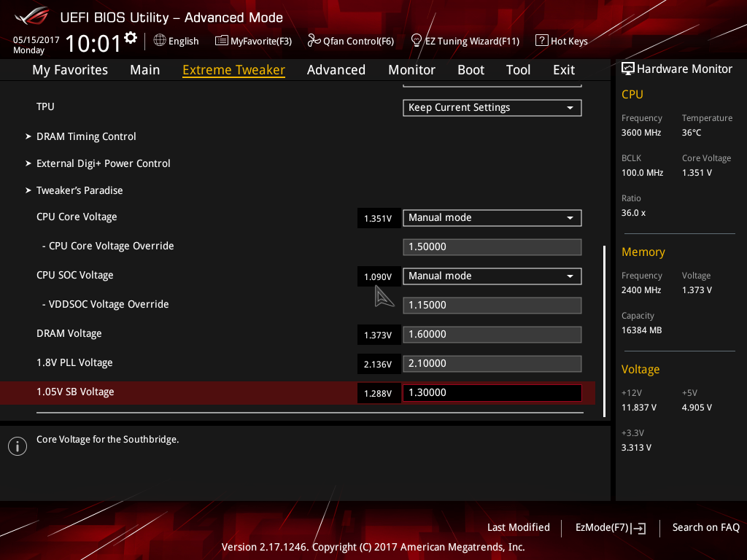Click the globe language icon

point(160,41)
